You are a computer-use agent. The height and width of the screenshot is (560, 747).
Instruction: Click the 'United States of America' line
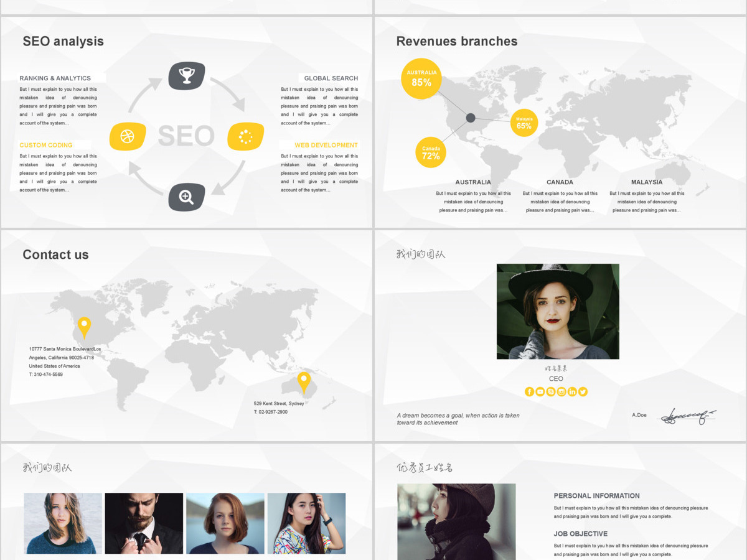pyautogui.click(x=54, y=366)
